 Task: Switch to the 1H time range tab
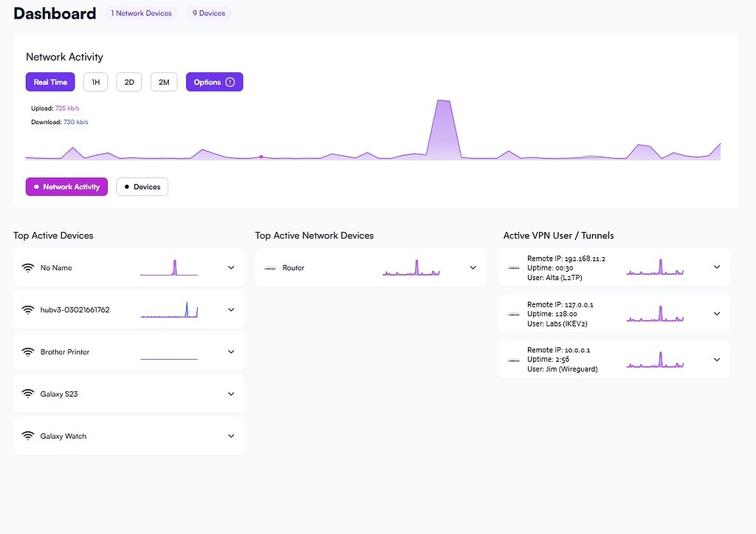coord(95,81)
